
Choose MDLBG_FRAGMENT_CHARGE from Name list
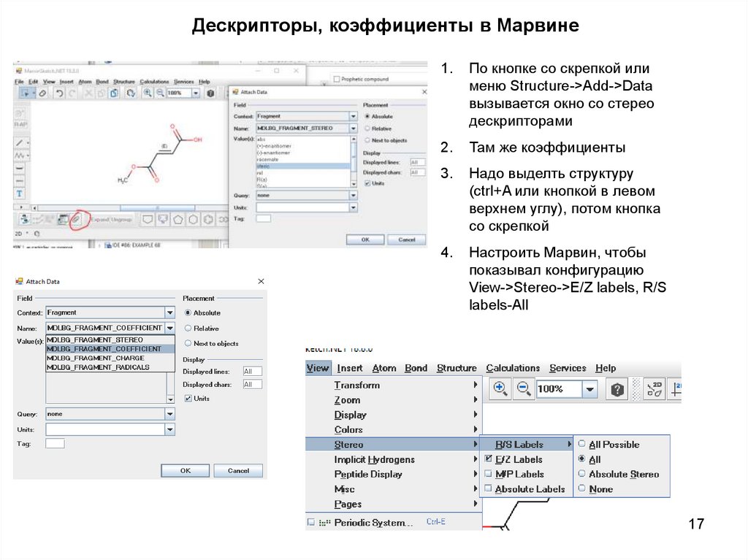pyautogui.click(x=110, y=358)
